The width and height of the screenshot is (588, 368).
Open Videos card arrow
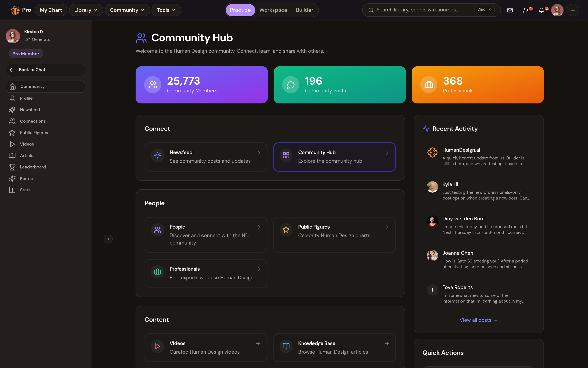click(258, 343)
